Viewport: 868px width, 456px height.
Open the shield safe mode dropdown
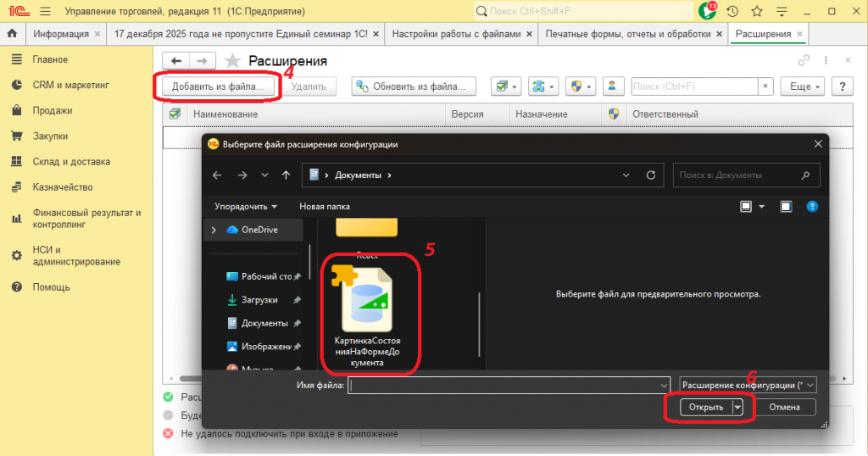click(x=580, y=86)
